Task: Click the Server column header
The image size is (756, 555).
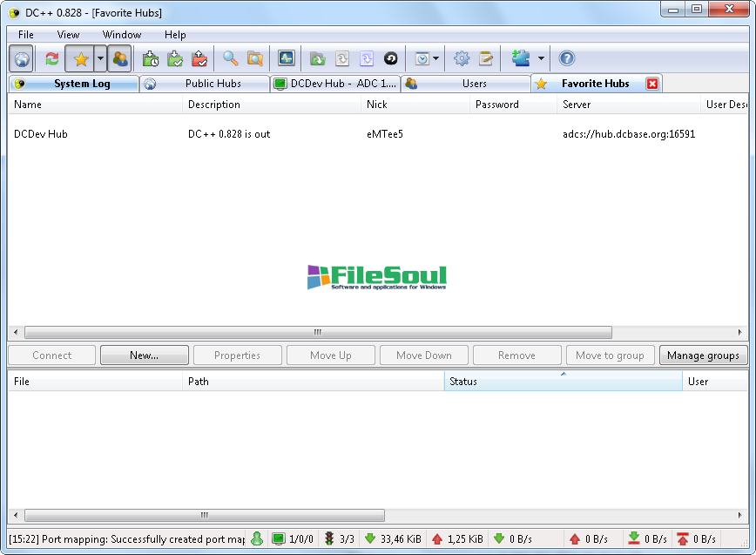Action: point(629,105)
